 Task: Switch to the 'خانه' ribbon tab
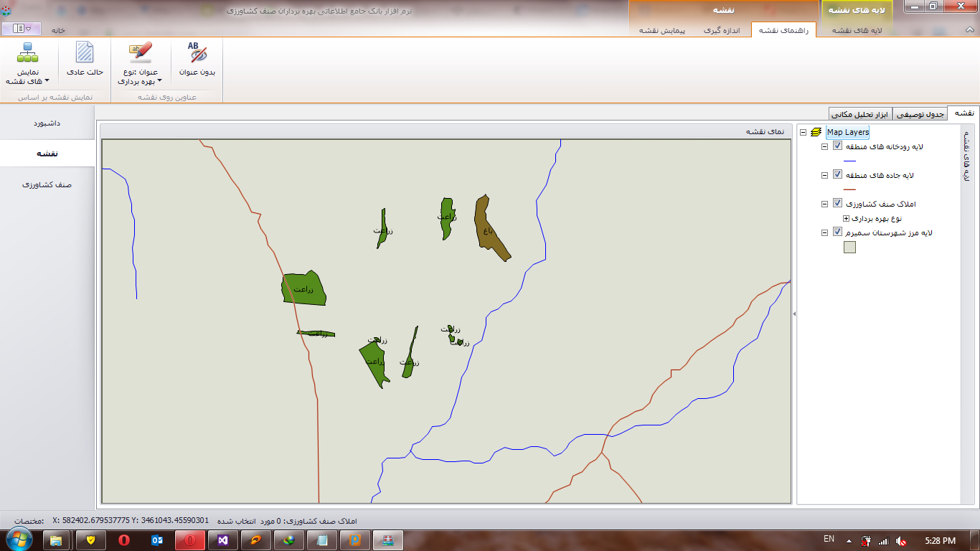58,30
